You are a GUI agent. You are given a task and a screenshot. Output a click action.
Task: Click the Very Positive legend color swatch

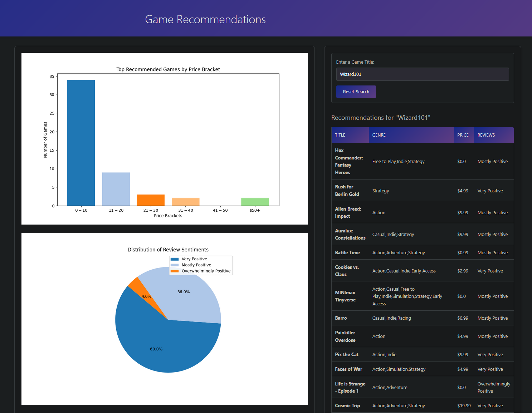coord(175,259)
